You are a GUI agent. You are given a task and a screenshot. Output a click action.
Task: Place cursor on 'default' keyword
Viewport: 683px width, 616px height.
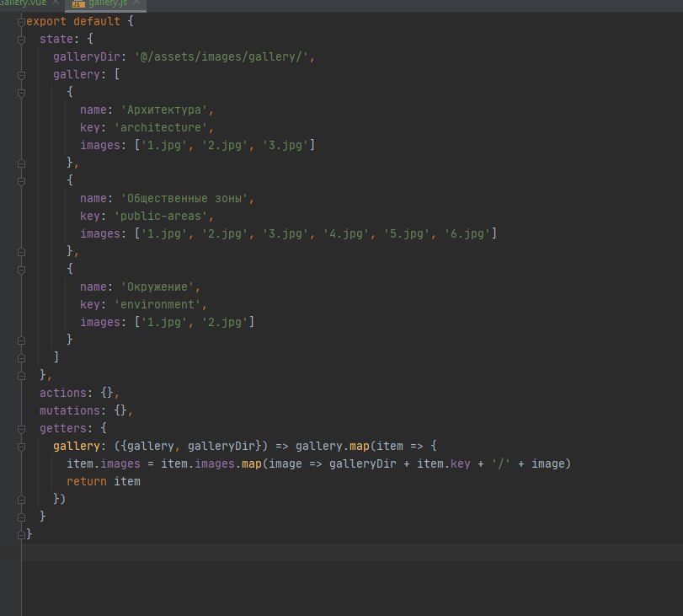click(97, 21)
